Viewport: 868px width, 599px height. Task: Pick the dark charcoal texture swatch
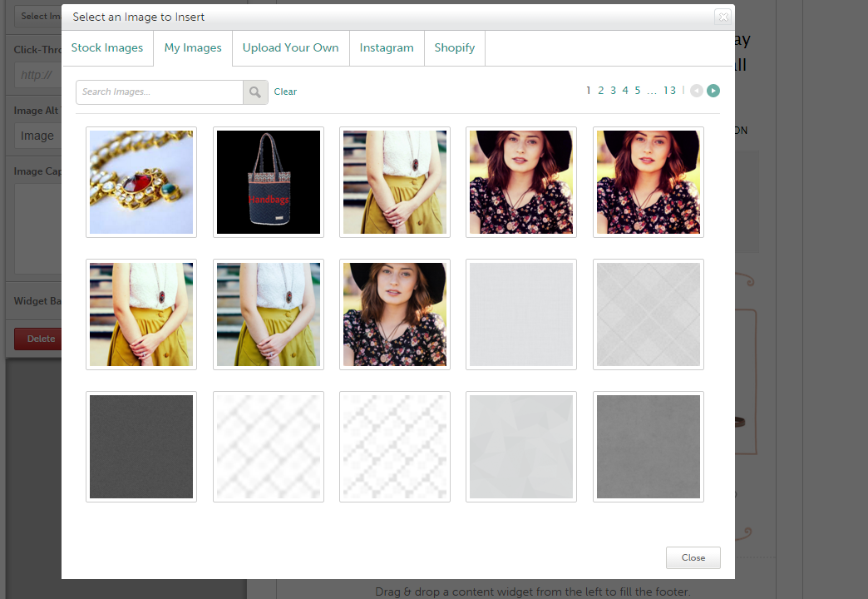click(x=141, y=447)
